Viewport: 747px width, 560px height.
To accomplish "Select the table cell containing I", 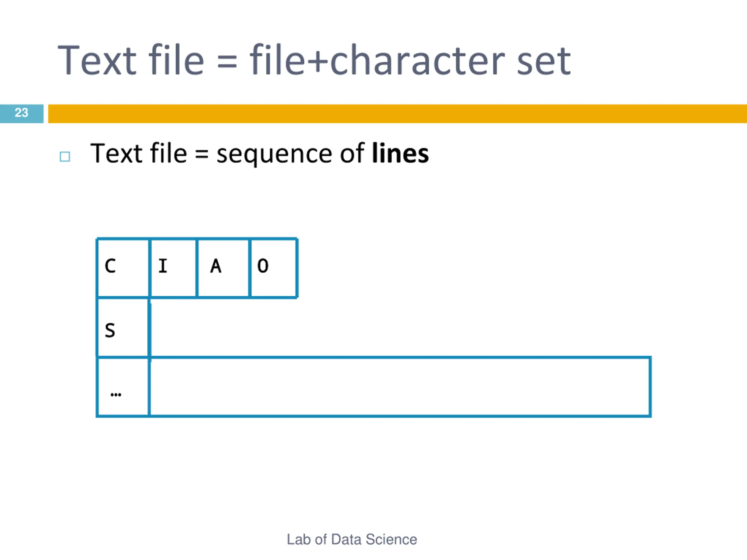I will 173,268.
